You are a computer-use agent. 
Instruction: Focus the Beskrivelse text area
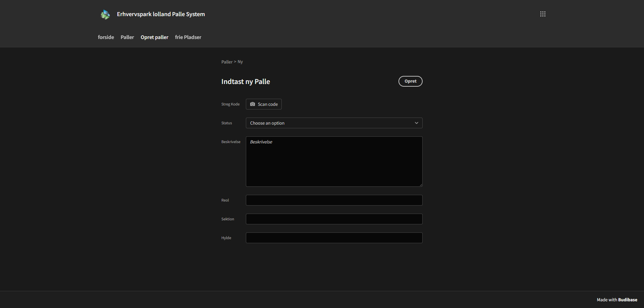coord(334,162)
